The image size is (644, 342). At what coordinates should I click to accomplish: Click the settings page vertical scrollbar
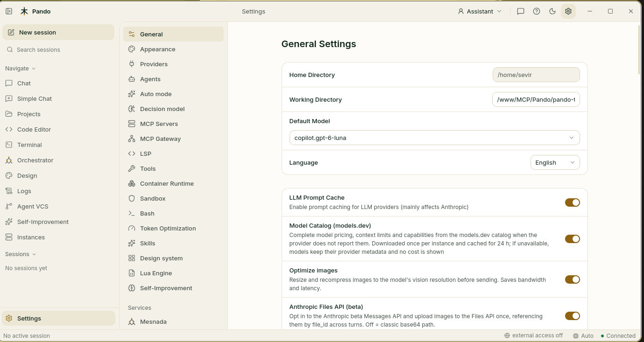639,49
